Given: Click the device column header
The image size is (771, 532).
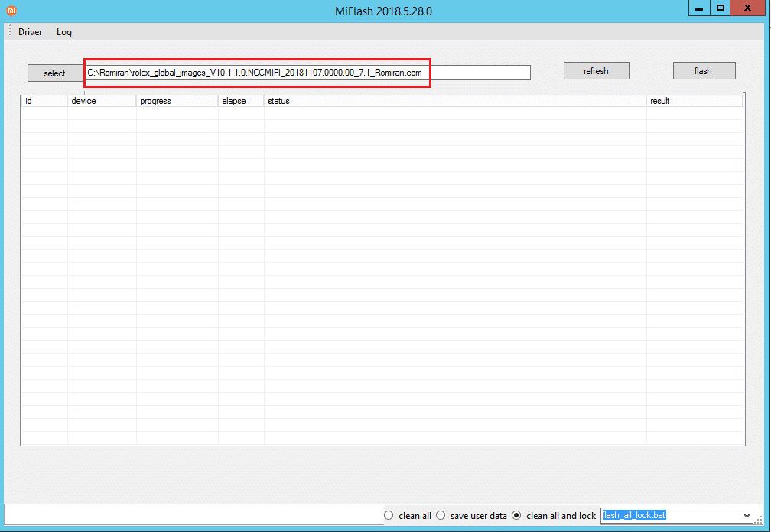Looking at the screenshot, I should 102,101.
